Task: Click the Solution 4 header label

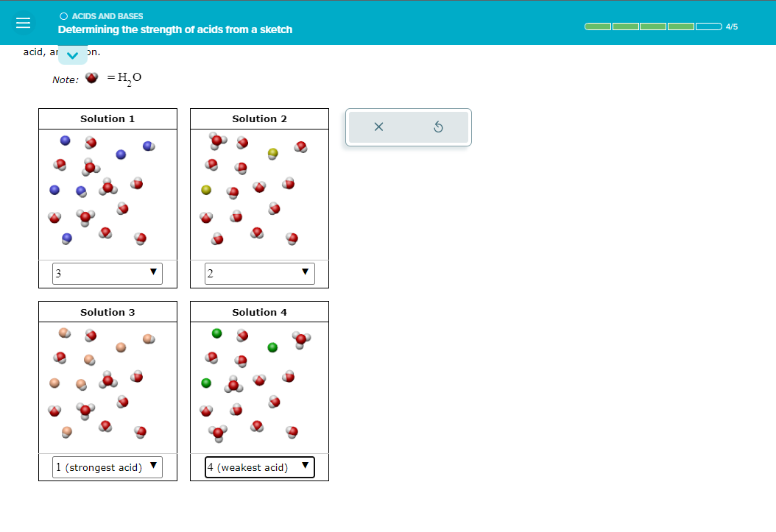Action: [259, 312]
